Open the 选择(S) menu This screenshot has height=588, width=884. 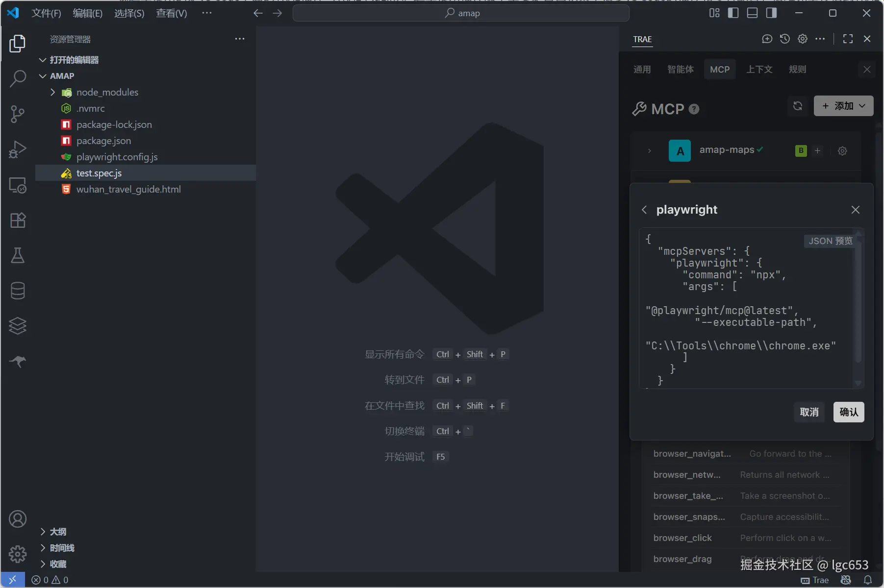[129, 13]
